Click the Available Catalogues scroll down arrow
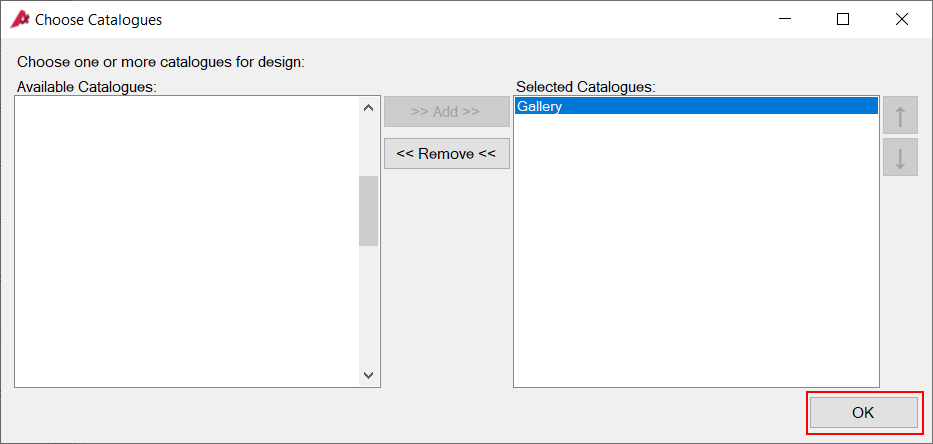 pyautogui.click(x=368, y=376)
